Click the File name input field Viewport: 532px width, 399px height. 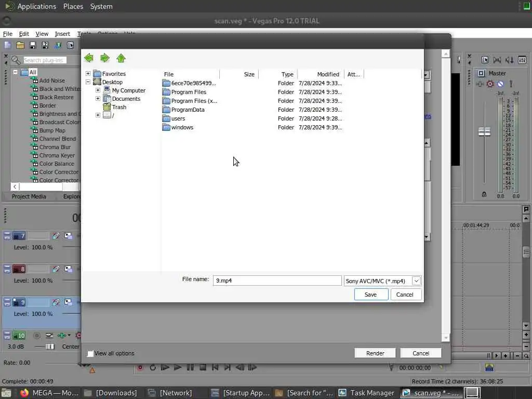277,281
